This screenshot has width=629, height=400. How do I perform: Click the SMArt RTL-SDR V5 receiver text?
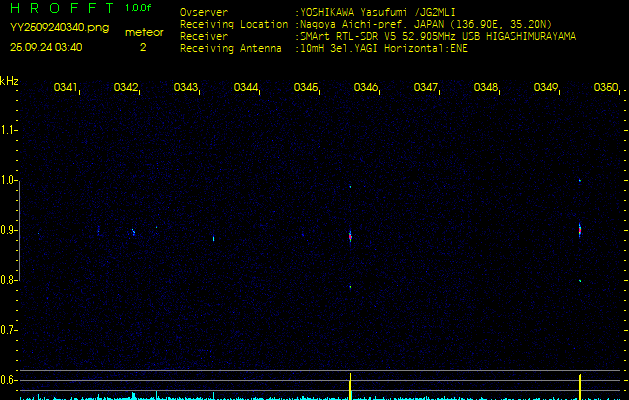[x=438, y=37]
